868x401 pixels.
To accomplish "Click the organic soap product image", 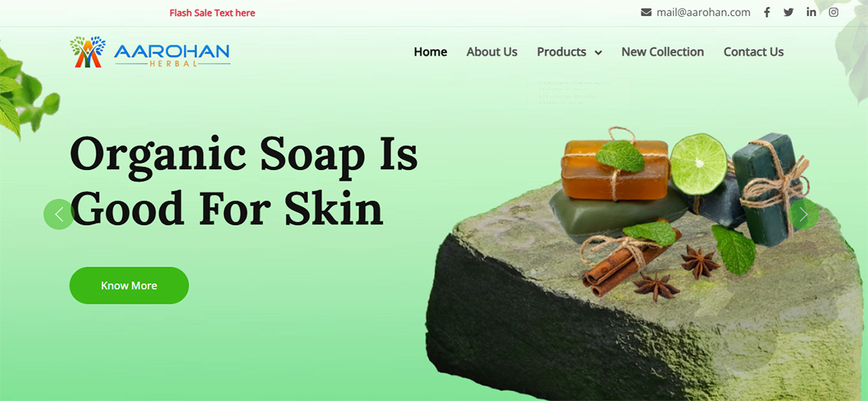I will (645, 261).
